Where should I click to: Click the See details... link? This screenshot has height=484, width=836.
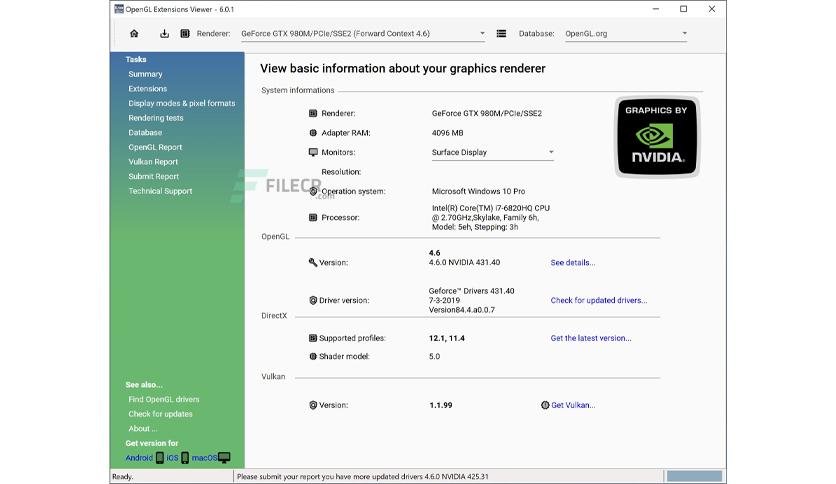pyautogui.click(x=573, y=262)
